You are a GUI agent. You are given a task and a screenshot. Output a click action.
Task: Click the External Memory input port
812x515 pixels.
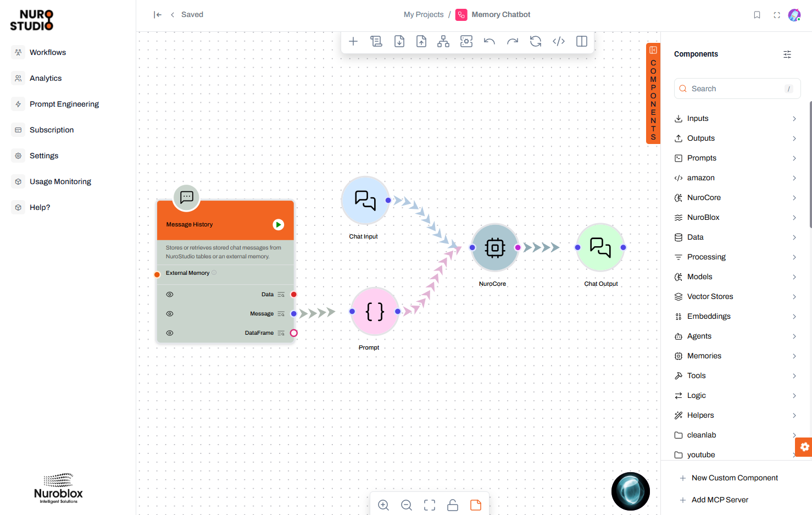157,274
